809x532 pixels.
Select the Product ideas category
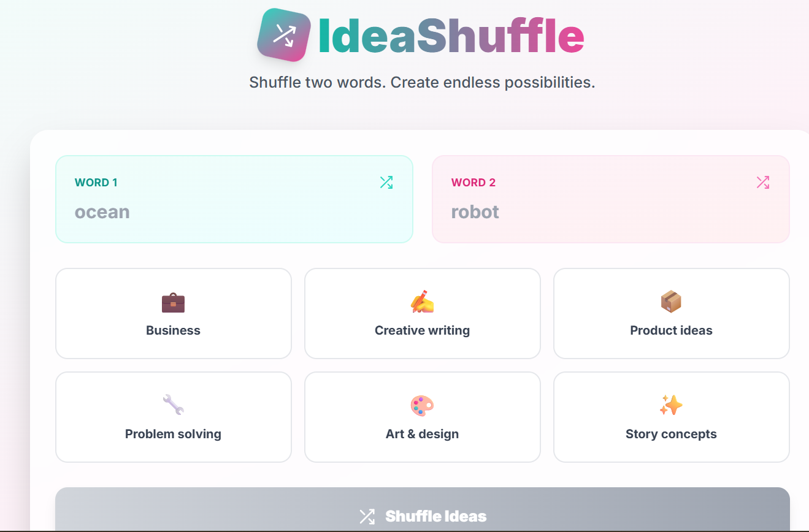coord(671,313)
